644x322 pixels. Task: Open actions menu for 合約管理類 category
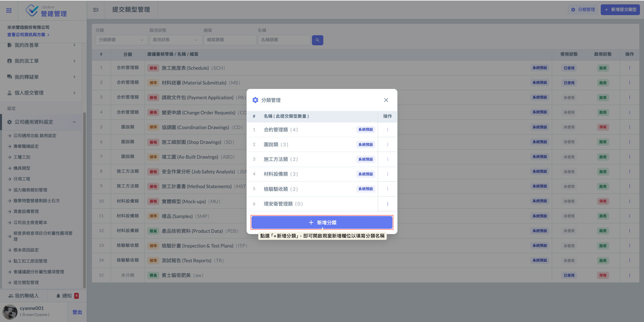click(x=387, y=130)
